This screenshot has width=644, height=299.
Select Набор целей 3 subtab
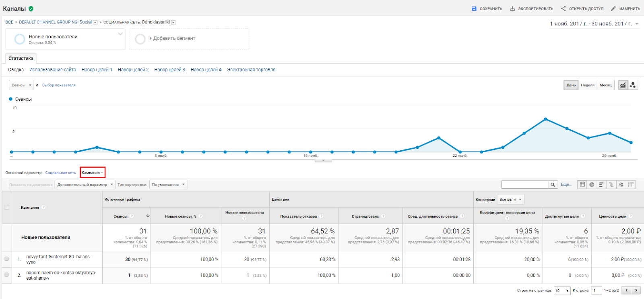pyautogui.click(x=169, y=70)
